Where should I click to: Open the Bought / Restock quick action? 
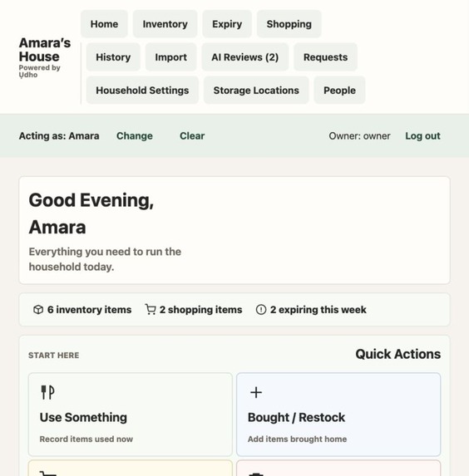[x=338, y=415]
